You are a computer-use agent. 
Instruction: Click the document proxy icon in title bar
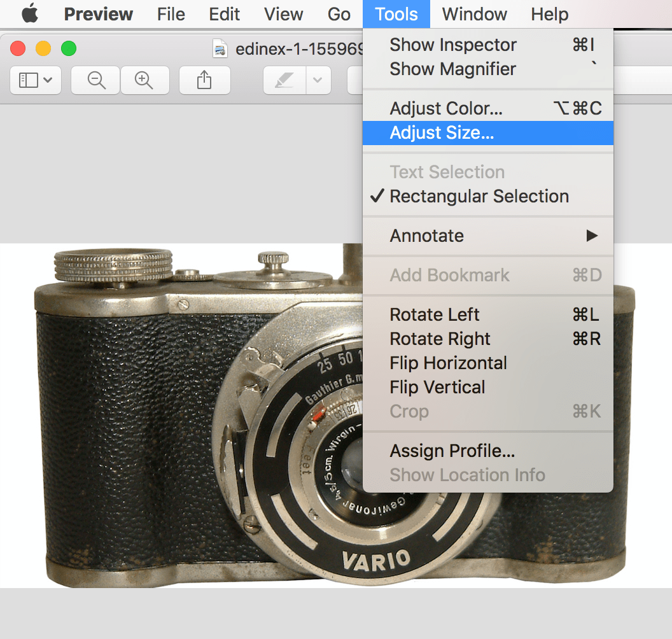pos(220,49)
